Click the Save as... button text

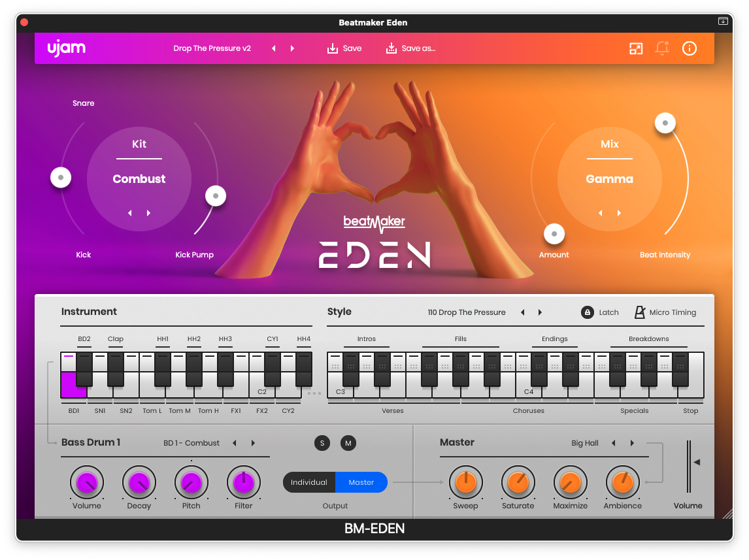click(418, 48)
